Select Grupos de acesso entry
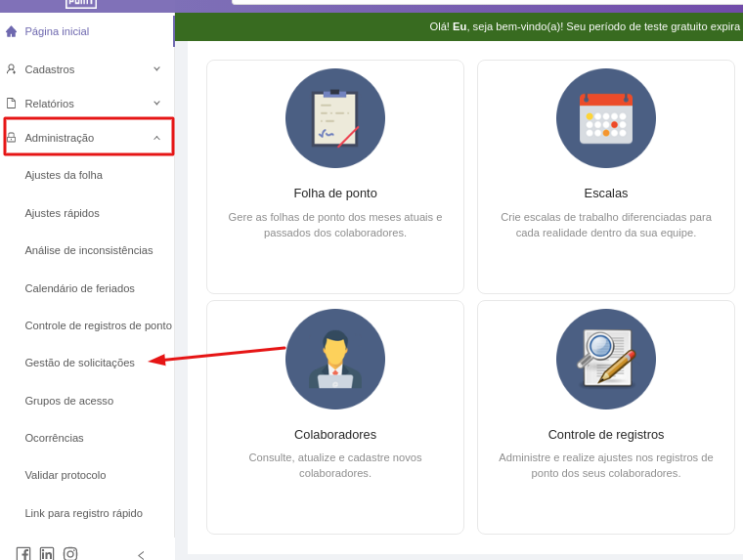 69,401
